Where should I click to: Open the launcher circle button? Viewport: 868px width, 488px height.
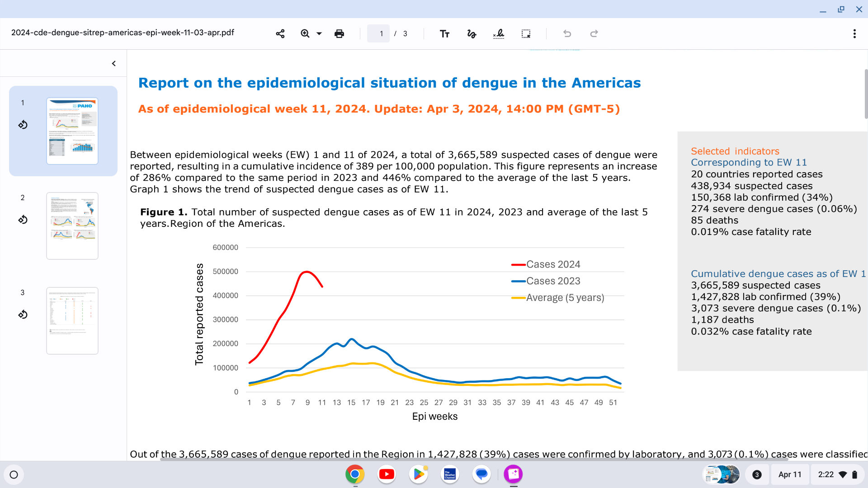(14, 475)
